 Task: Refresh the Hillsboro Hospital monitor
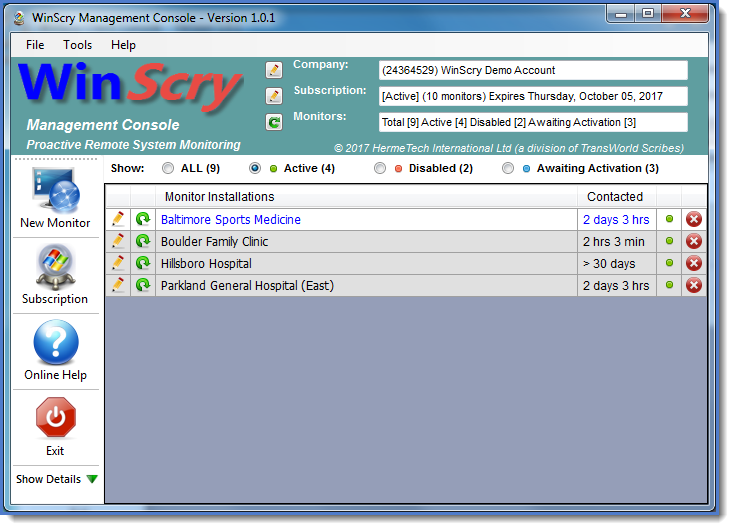(x=143, y=263)
